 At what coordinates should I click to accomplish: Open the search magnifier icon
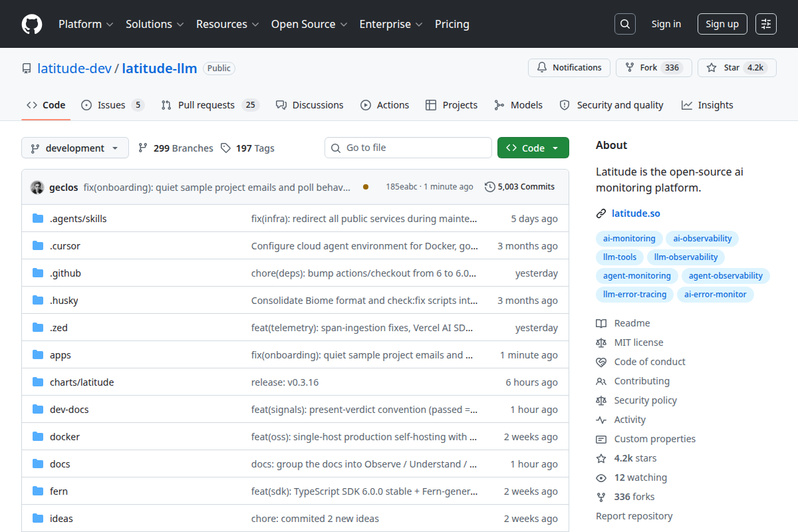(x=624, y=24)
